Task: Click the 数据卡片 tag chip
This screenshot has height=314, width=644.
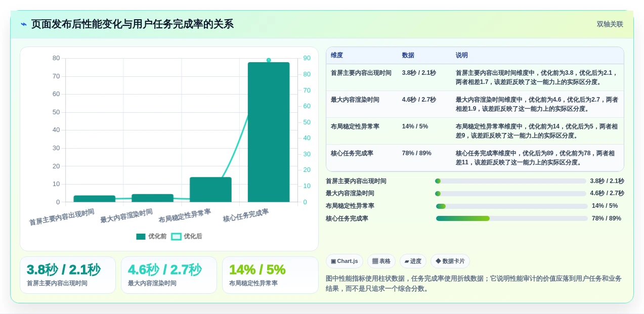Action: click(450, 261)
